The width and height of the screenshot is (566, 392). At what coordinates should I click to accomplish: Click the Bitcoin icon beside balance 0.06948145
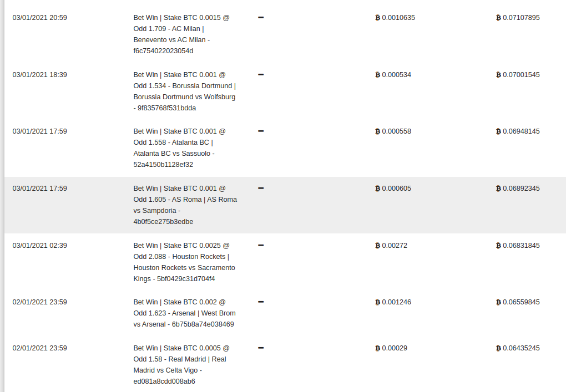point(498,131)
